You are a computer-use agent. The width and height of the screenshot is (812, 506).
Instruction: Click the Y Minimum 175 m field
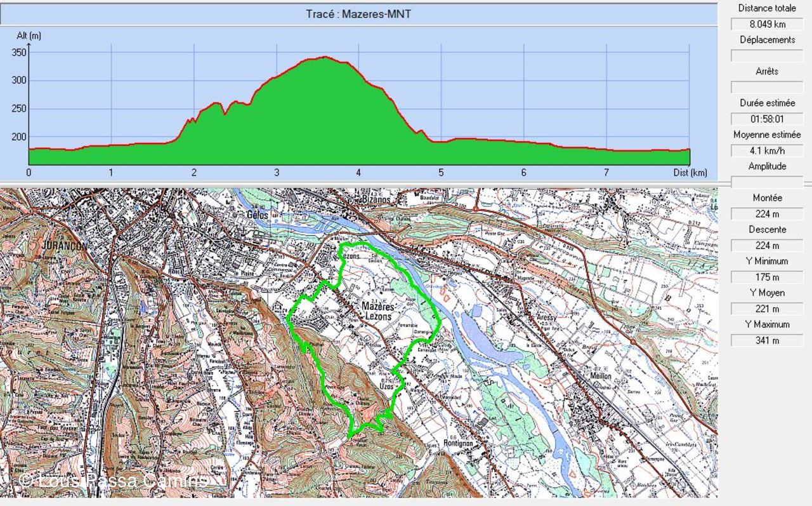click(x=766, y=277)
